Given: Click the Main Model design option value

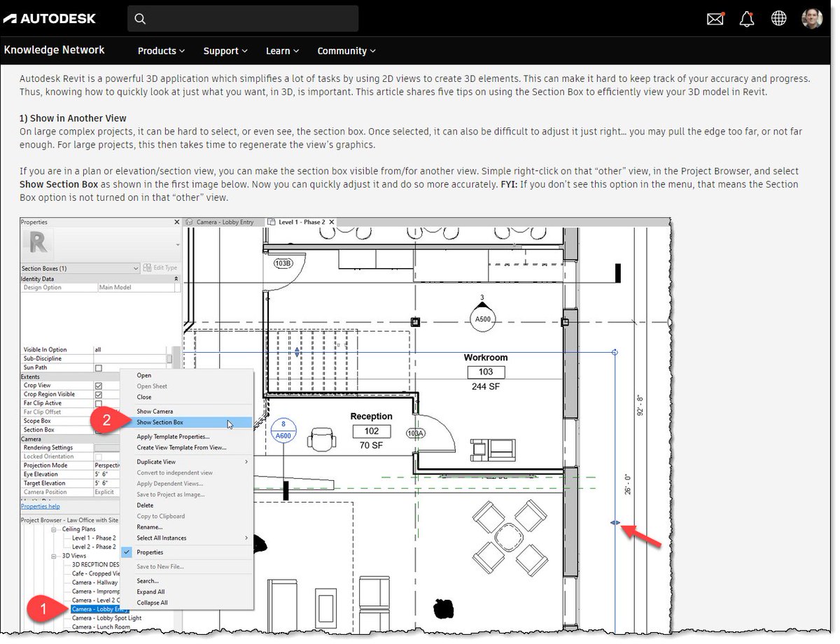Looking at the screenshot, I should click(113, 288).
